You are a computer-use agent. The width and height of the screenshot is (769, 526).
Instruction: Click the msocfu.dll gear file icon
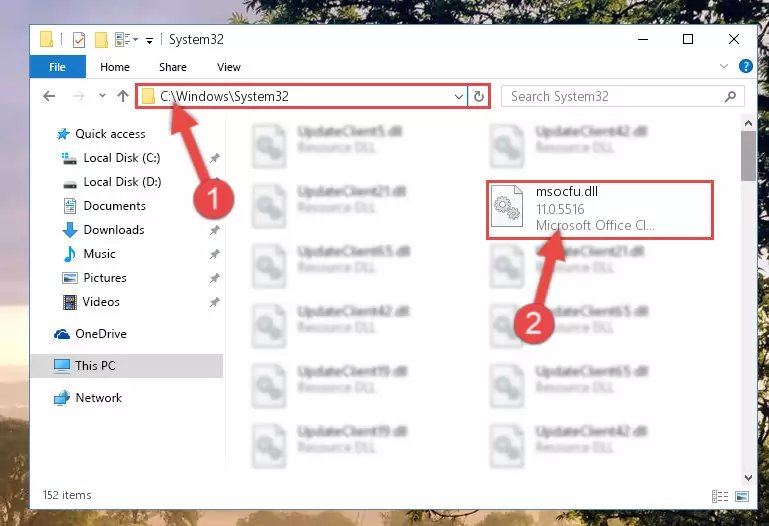tap(507, 206)
